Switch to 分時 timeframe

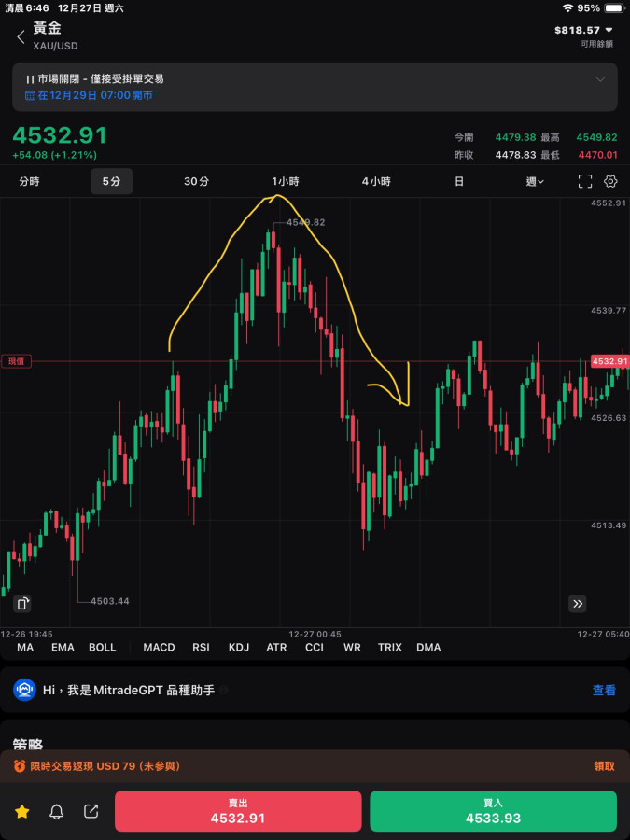click(30, 182)
